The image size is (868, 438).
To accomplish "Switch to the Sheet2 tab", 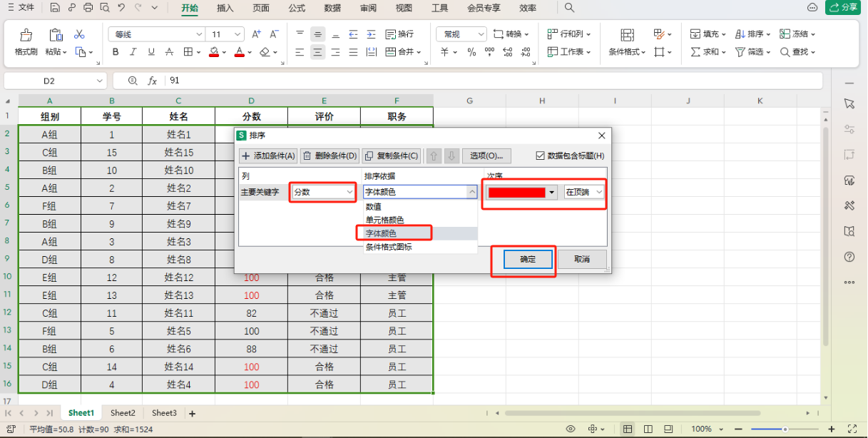I will point(123,413).
